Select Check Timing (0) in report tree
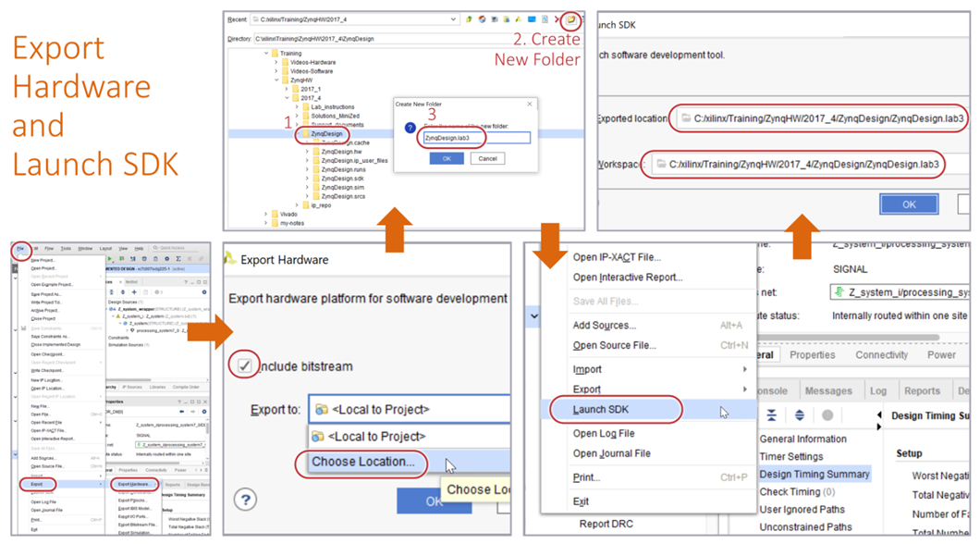 point(797,492)
